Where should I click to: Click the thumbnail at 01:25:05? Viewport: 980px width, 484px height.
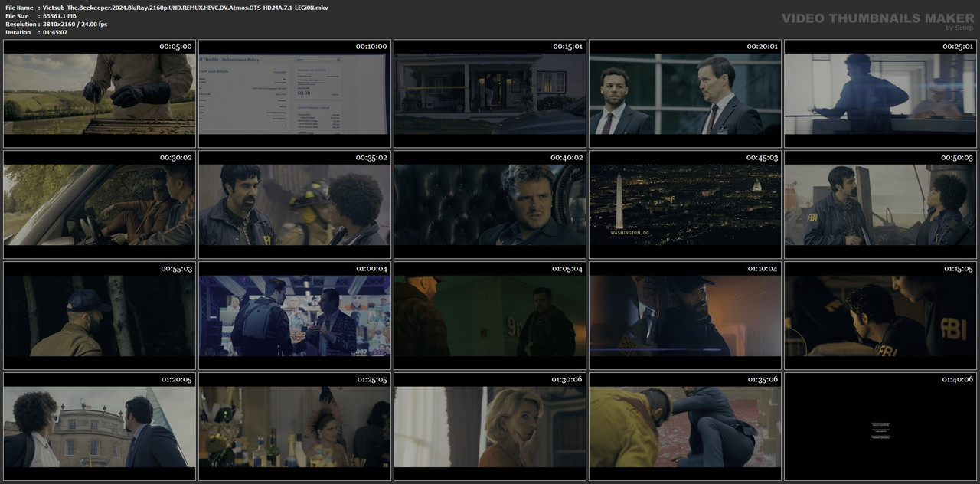tap(295, 427)
